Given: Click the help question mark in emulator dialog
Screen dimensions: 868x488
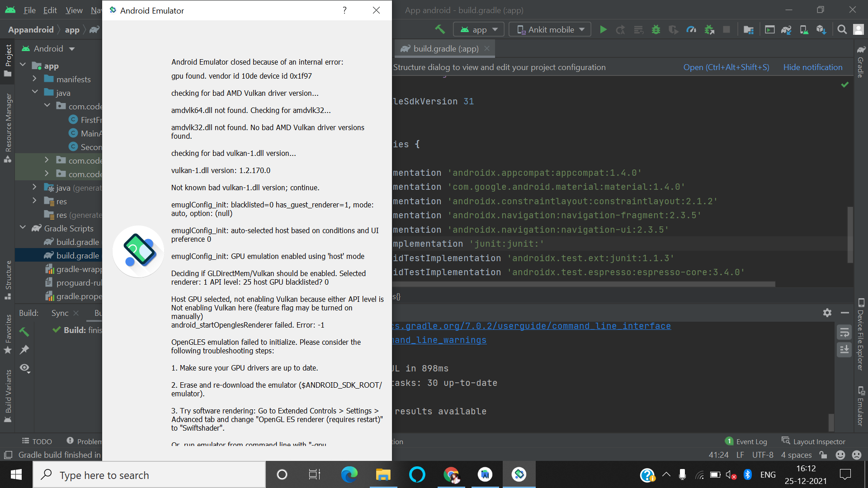Looking at the screenshot, I should (x=344, y=10).
